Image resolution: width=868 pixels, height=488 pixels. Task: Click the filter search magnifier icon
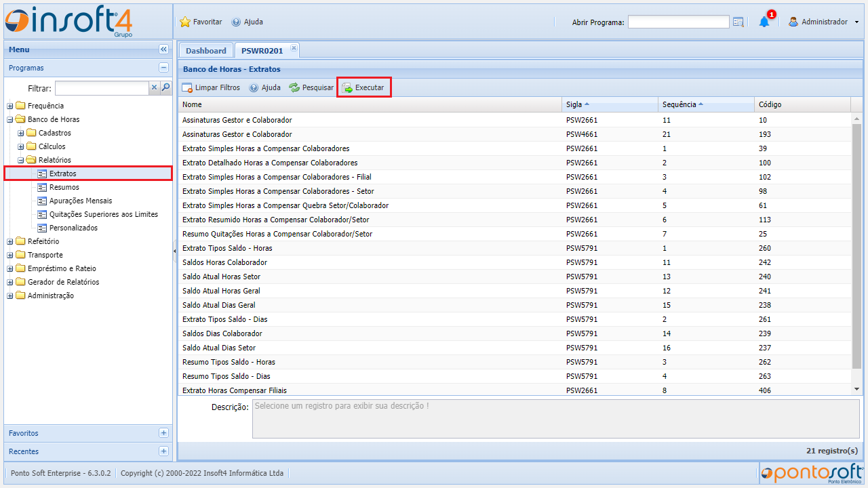click(x=165, y=87)
